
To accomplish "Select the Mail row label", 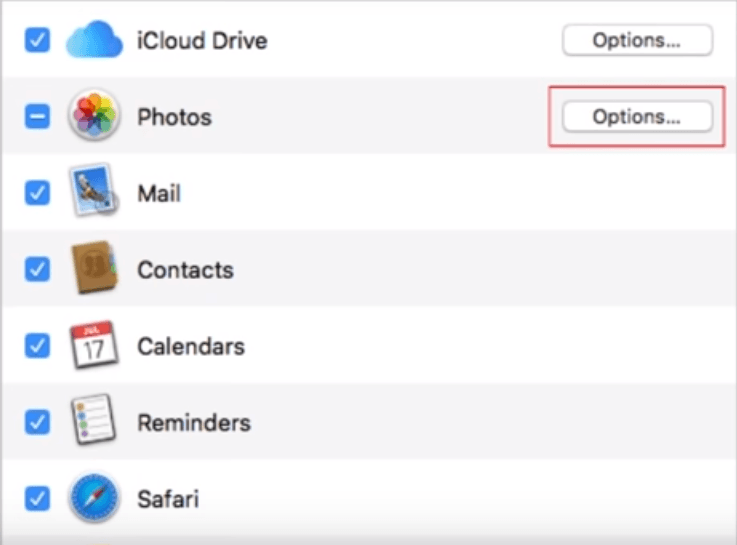I will (159, 193).
